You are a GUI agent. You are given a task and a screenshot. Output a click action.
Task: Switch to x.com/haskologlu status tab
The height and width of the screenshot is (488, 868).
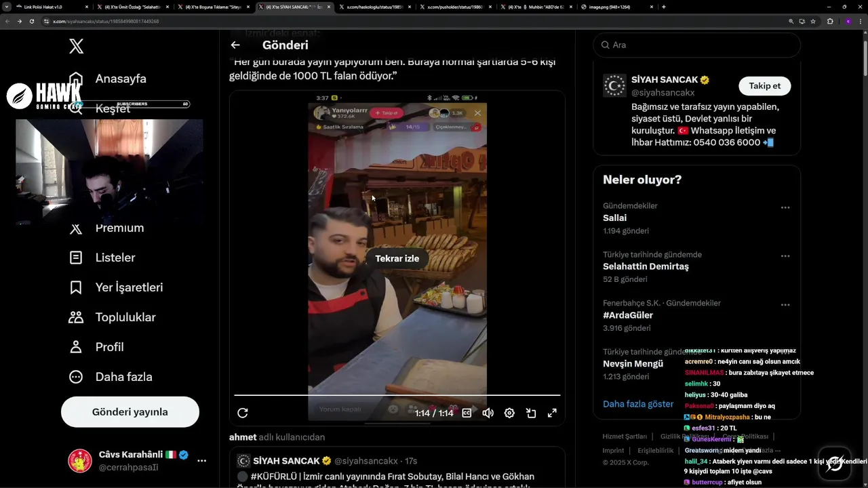point(374,7)
